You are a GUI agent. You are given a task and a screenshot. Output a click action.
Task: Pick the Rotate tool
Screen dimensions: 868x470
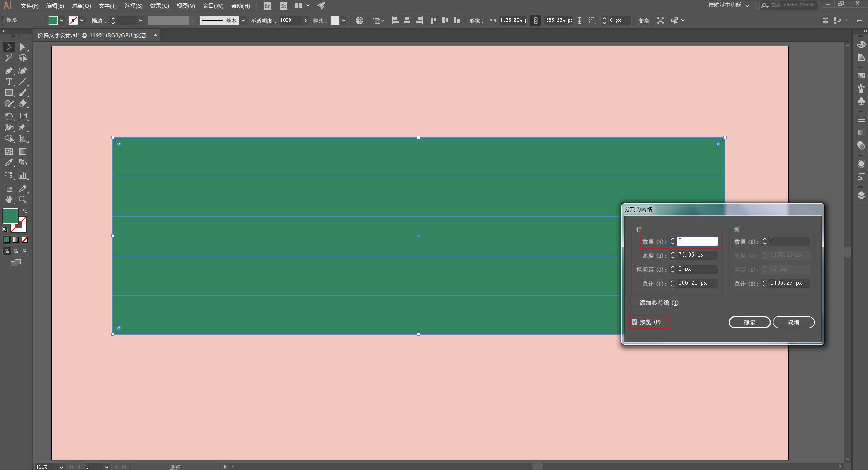click(x=9, y=116)
